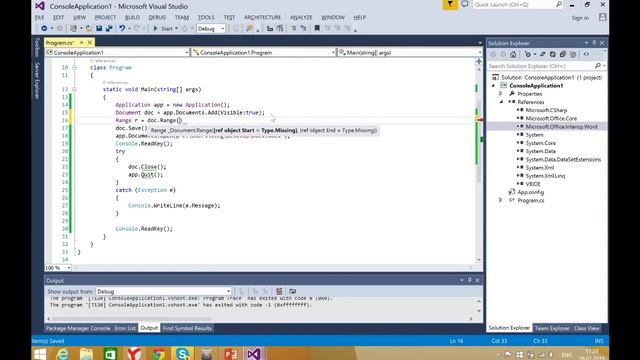Switch to the Team Explorer tab
This screenshot has height=360, width=640.
coord(551,328)
